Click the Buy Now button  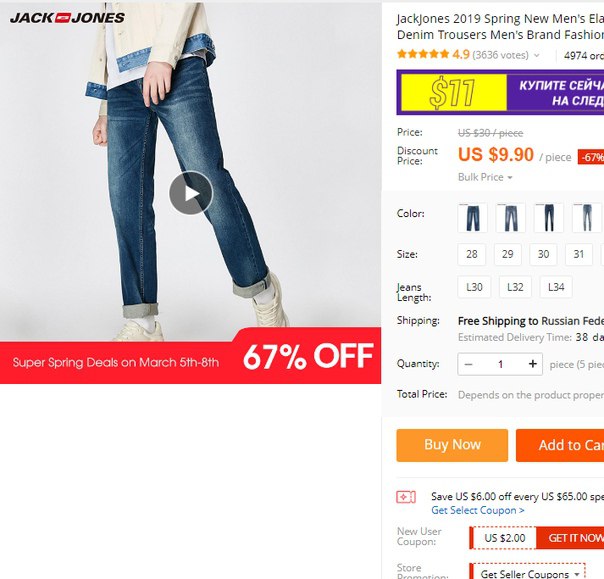(452, 445)
